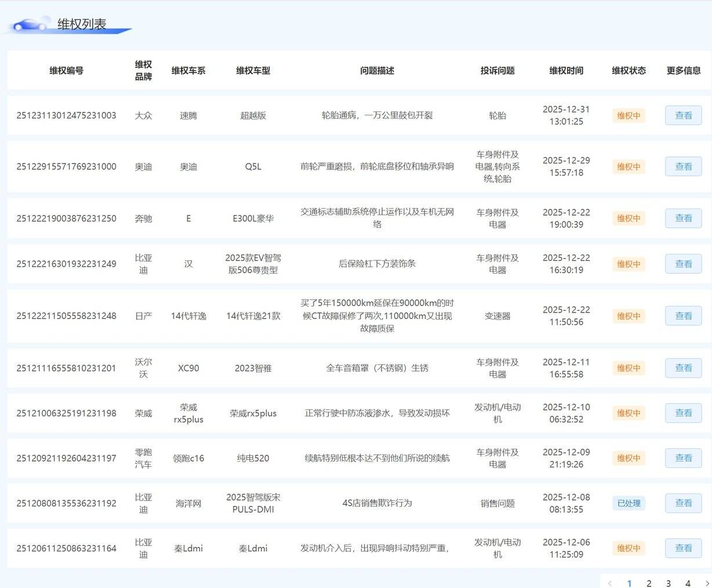This screenshot has width=712, height=588.
Task: Click complaint number 25123113012475231003
Action: [66, 115]
